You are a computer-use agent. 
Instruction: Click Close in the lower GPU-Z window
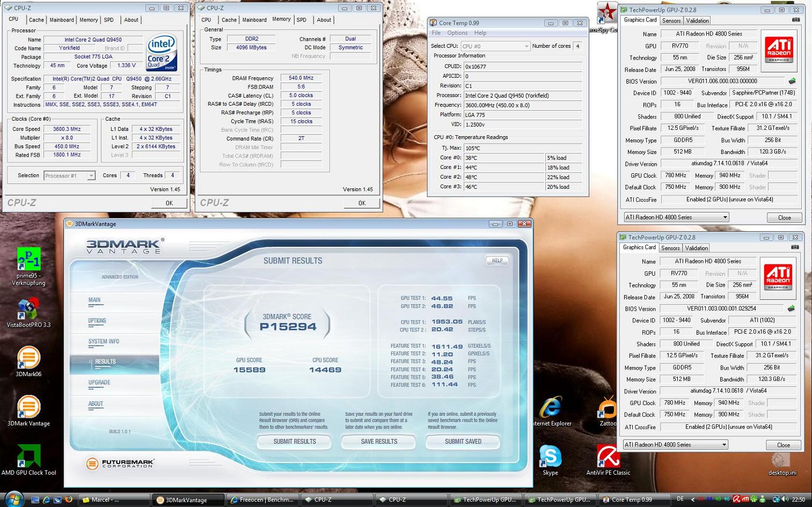point(784,445)
